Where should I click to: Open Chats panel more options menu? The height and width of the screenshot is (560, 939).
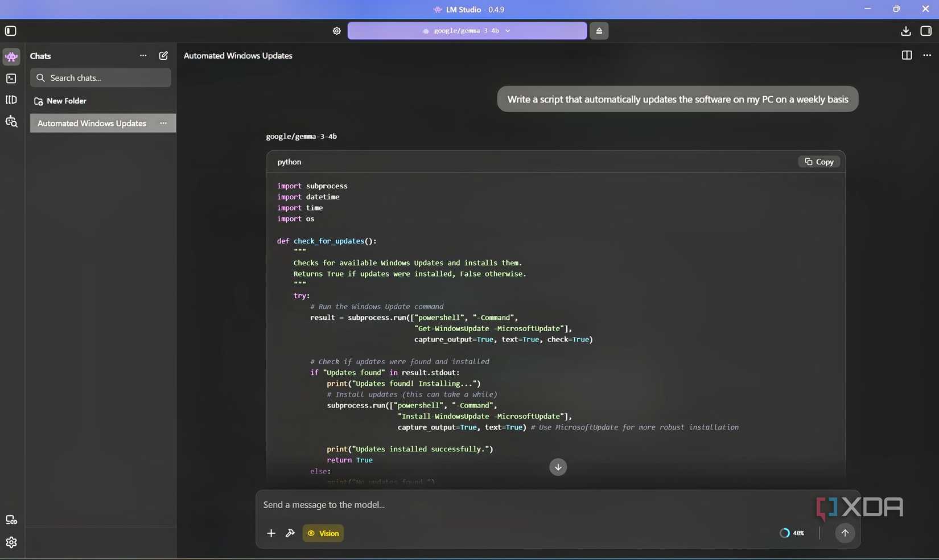pyautogui.click(x=143, y=56)
